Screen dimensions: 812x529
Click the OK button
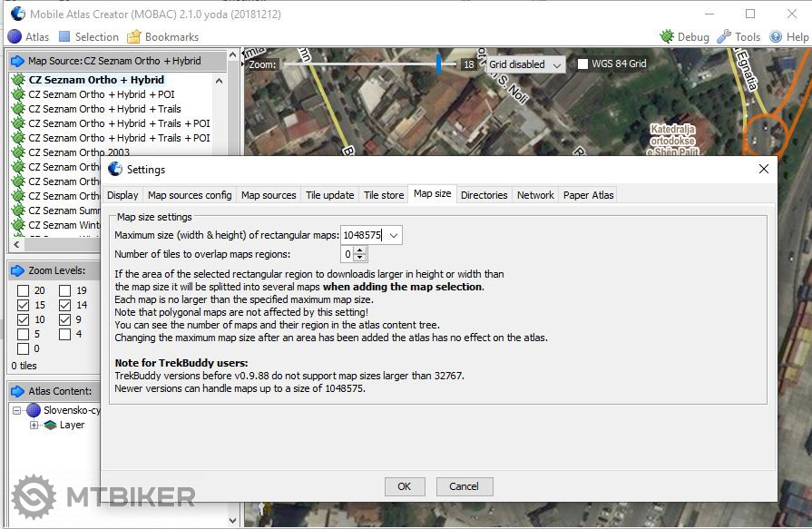pyautogui.click(x=404, y=486)
